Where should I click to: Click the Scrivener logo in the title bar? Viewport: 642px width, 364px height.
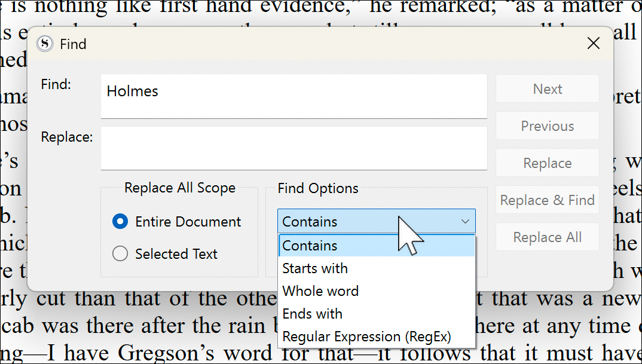(45, 44)
